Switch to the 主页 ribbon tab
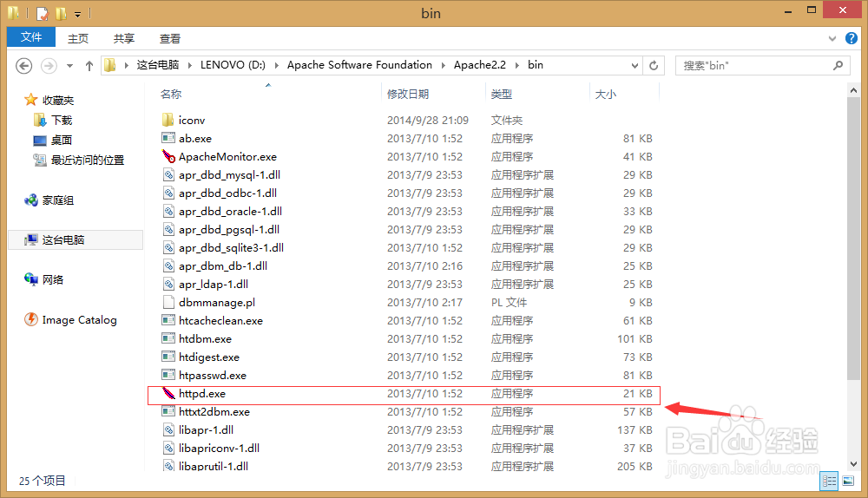 pos(78,38)
